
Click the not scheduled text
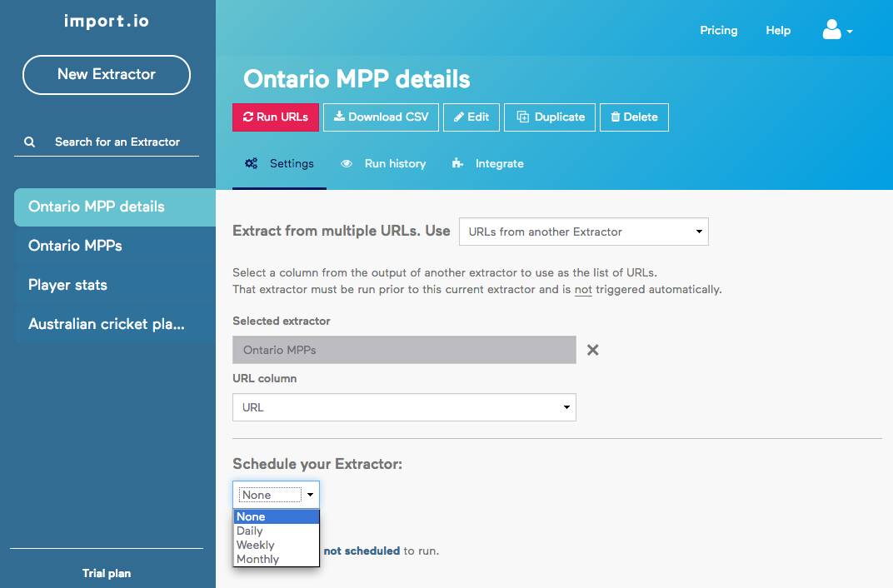coord(362,551)
